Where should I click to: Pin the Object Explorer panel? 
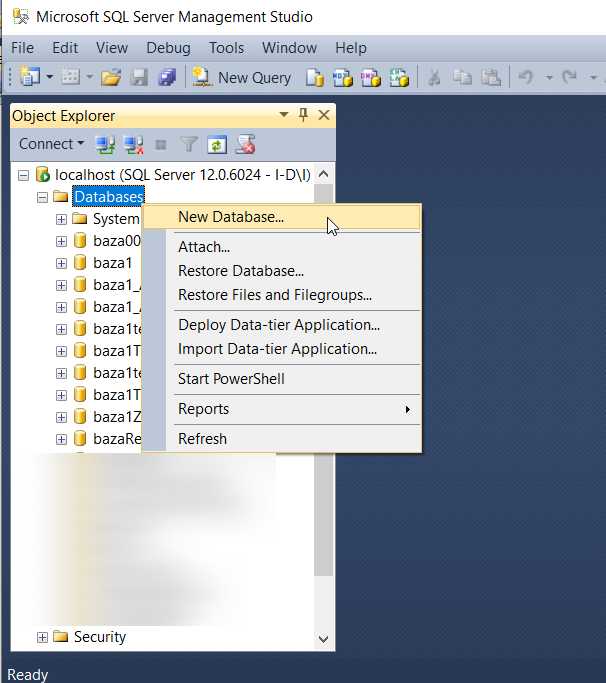click(x=304, y=115)
